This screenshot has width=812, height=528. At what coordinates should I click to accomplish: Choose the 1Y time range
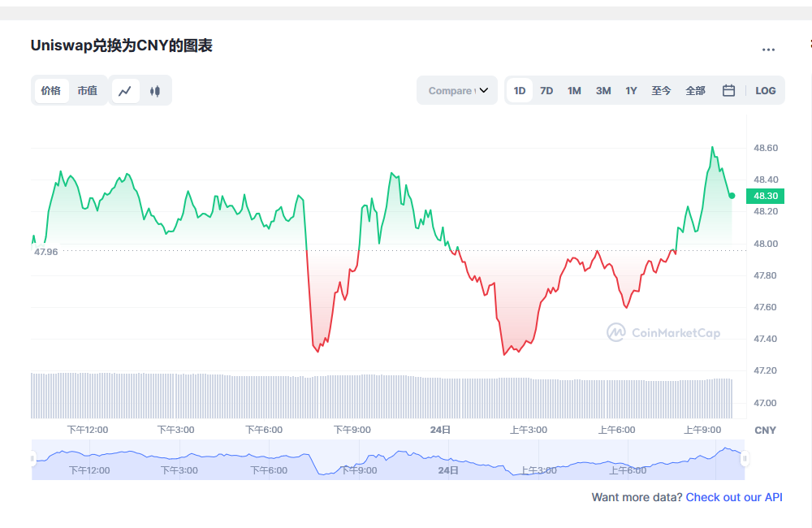click(x=631, y=91)
